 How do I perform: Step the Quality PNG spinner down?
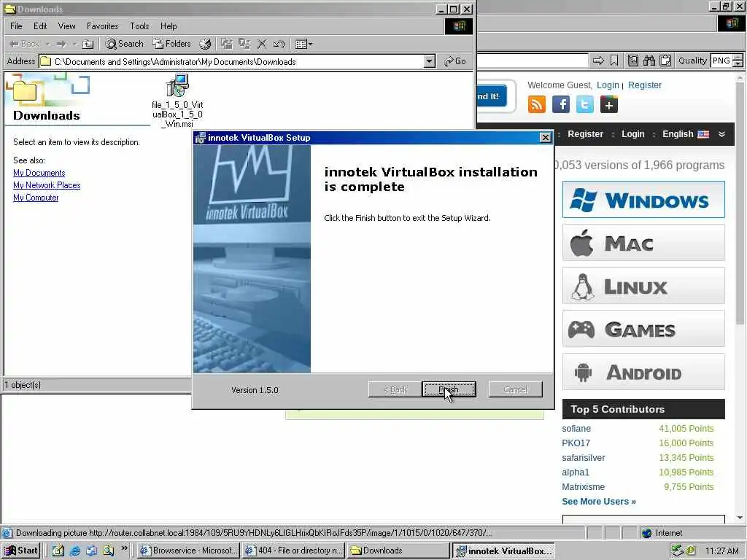click(x=738, y=64)
